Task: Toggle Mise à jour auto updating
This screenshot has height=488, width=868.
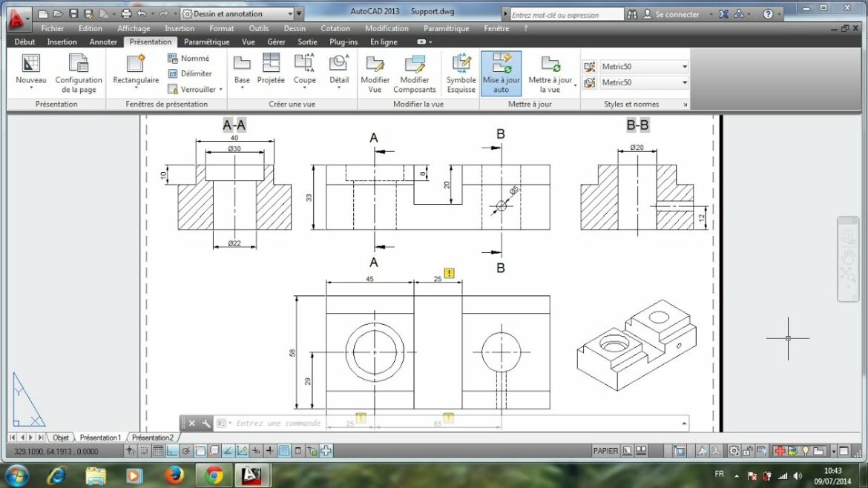Action: click(x=501, y=72)
